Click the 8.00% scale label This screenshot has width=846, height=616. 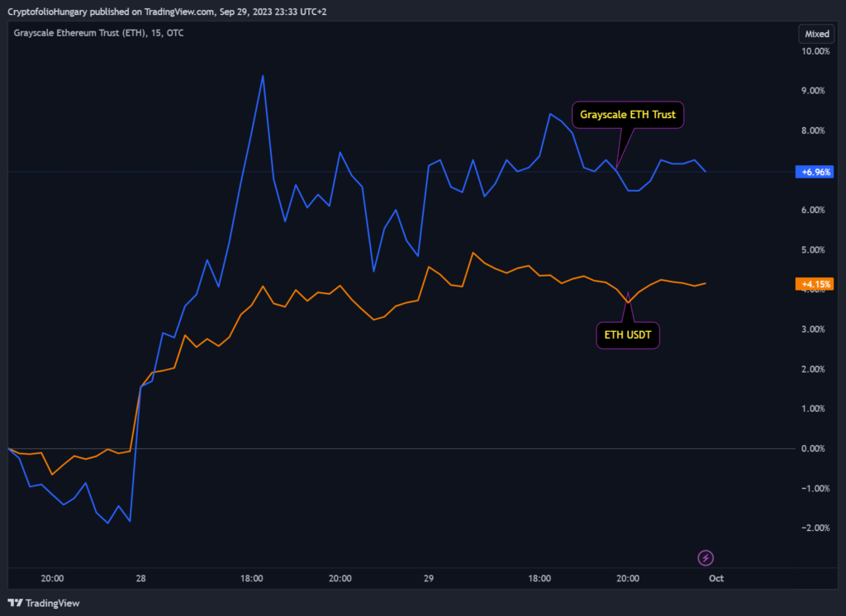(813, 130)
